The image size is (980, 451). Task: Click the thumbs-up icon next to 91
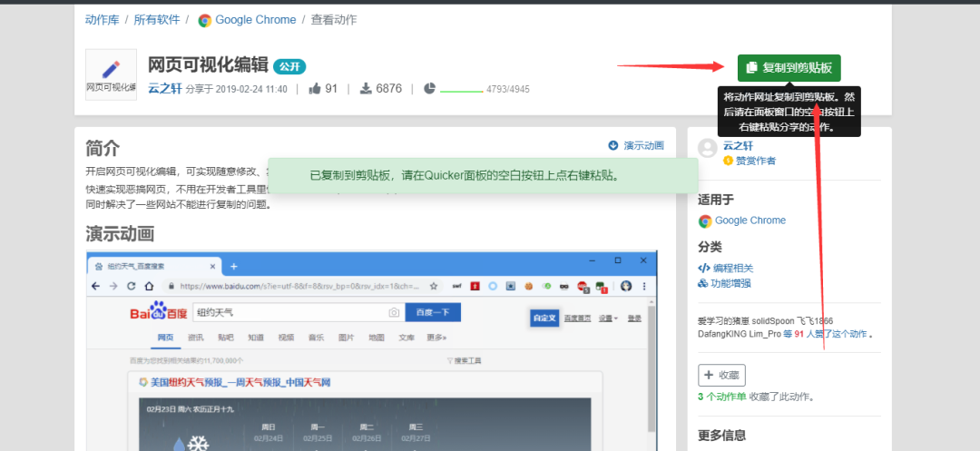[314, 89]
